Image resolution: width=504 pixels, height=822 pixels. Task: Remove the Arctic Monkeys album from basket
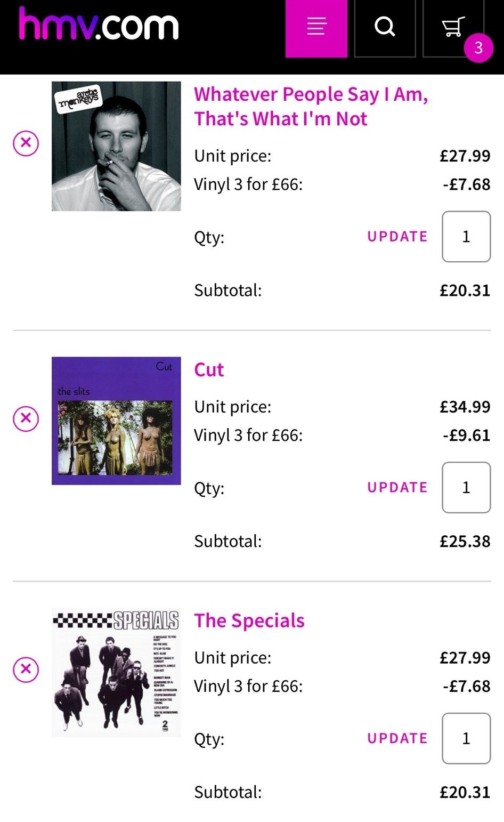(26, 143)
